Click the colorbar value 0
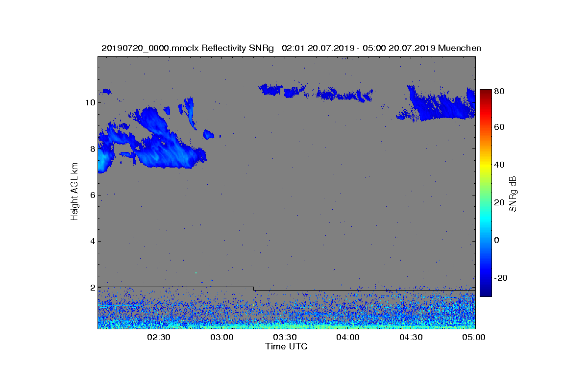This screenshot has height=392, width=588. [498, 240]
